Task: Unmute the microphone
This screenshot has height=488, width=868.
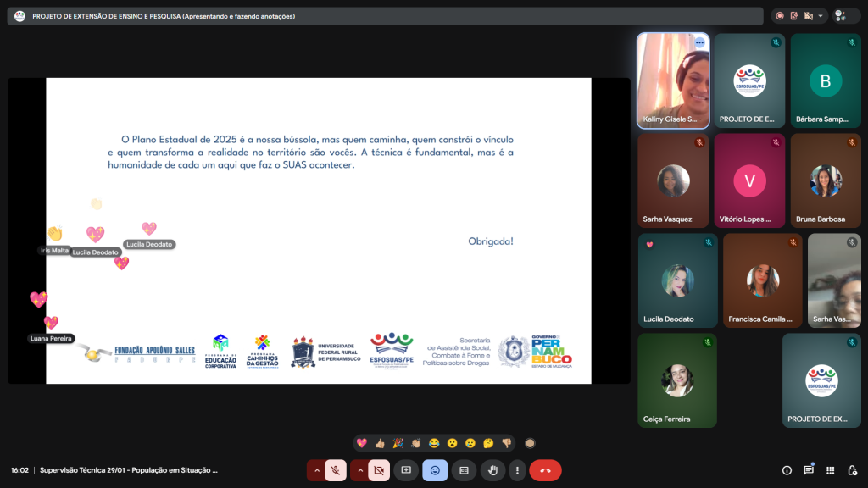Action: click(336, 470)
